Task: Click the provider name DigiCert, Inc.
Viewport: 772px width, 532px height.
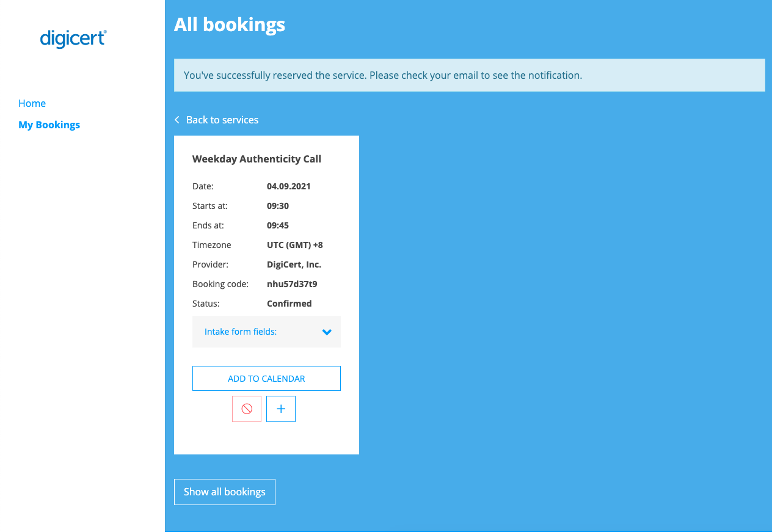Action: [x=294, y=264]
